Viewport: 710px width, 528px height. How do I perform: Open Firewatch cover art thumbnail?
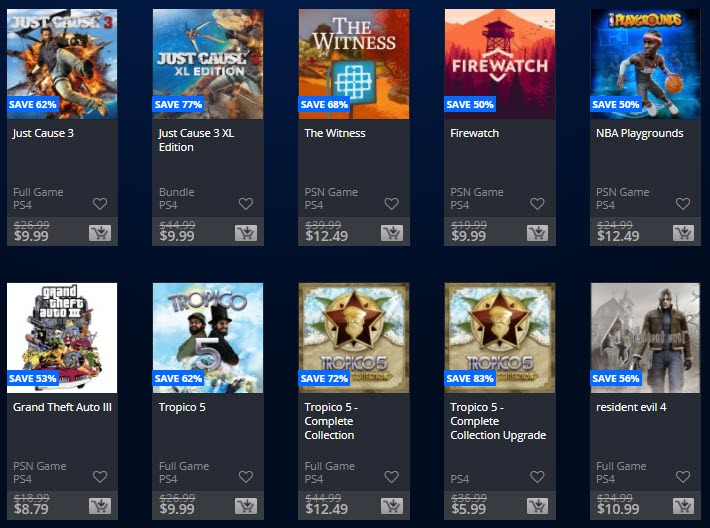(500, 64)
